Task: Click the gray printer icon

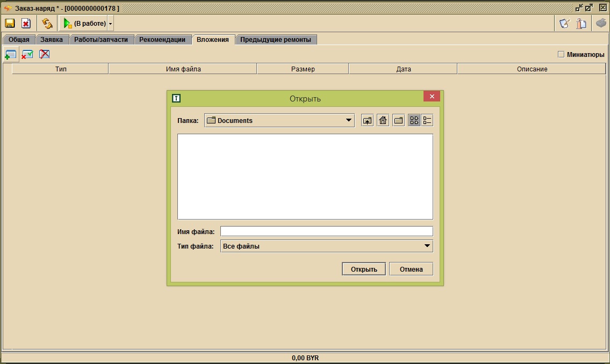Action: [601, 23]
